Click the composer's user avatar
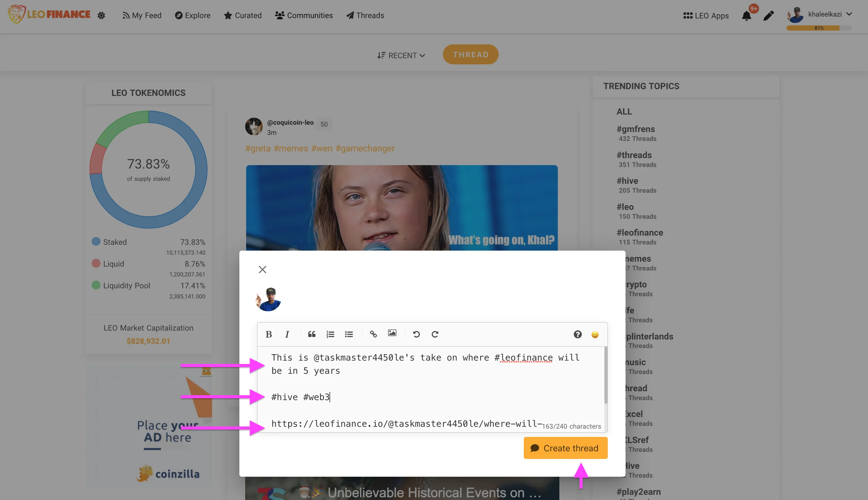 click(268, 299)
